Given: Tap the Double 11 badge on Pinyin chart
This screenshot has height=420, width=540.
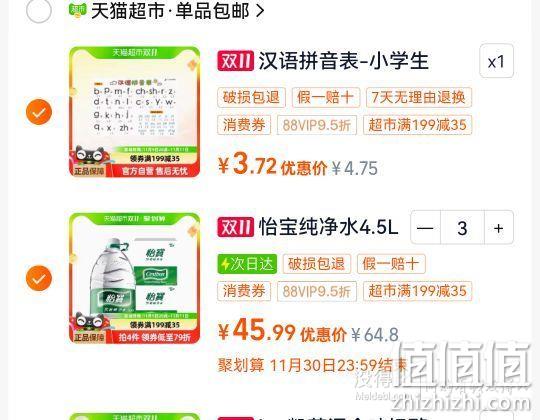Looking at the screenshot, I should point(236,61).
